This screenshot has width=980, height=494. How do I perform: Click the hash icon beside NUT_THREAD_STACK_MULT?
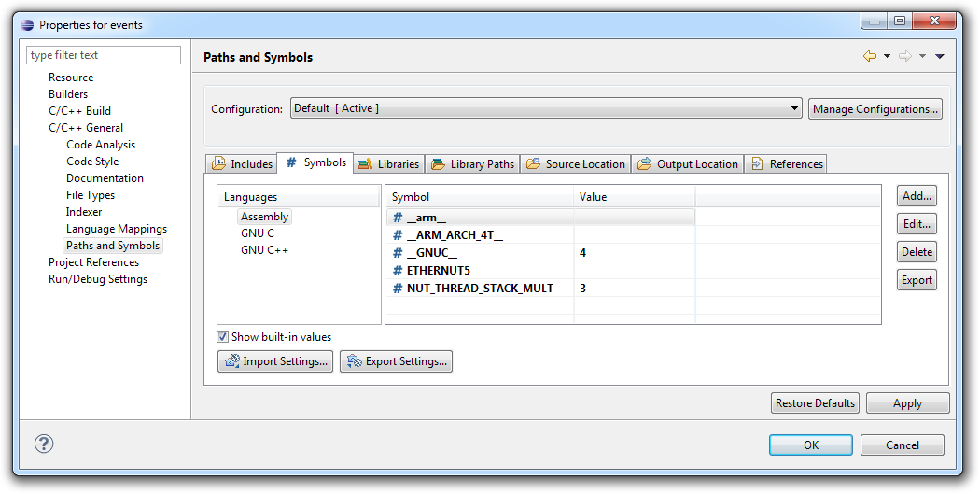(x=398, y=289)
